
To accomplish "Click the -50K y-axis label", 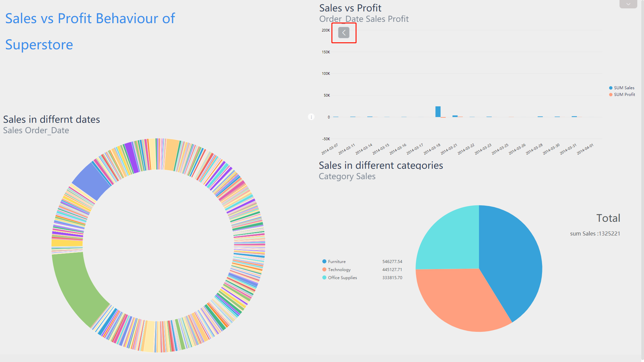I will (x=326, y=139).
